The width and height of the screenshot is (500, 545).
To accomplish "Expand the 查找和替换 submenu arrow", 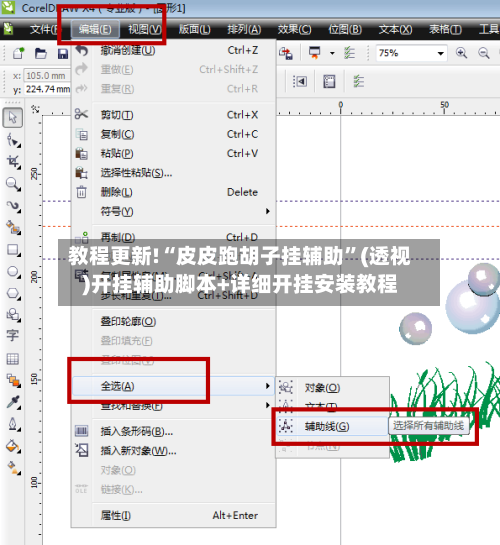I will coord(268,405).
